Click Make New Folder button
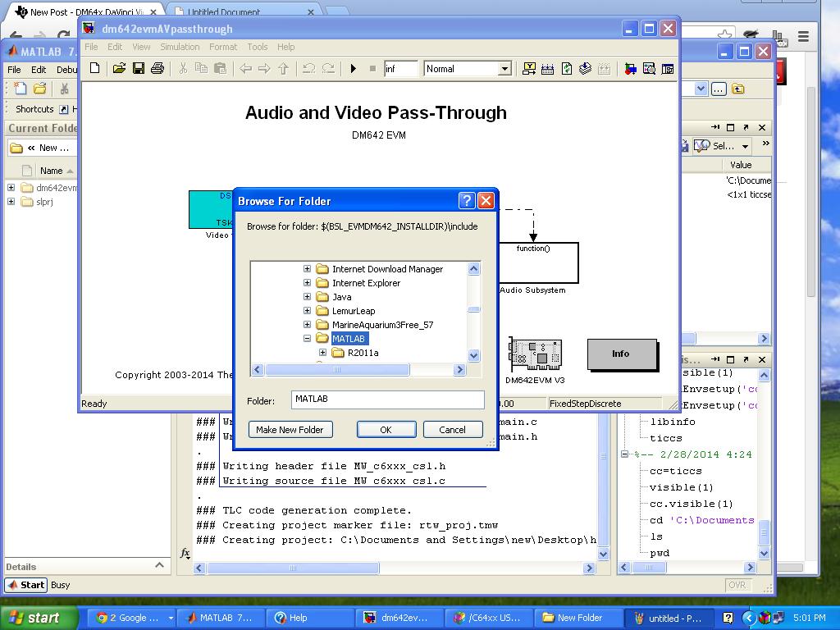 (x=290, y=430)
